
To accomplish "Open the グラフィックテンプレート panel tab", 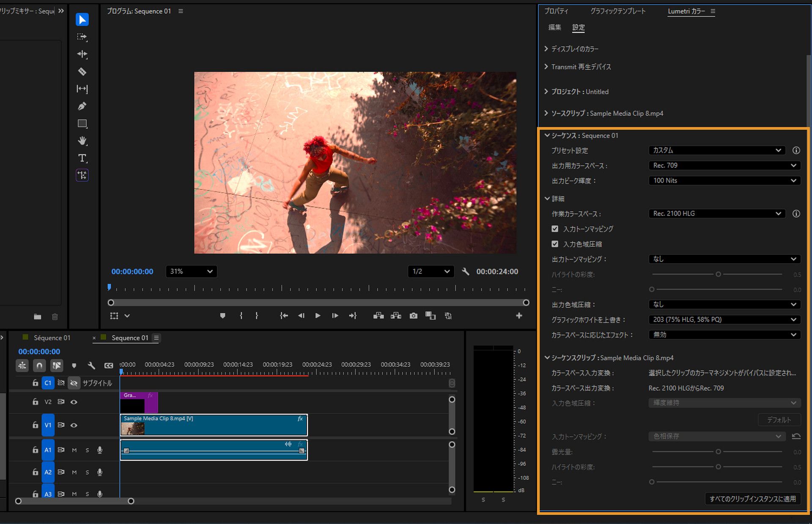I will [x=618, y=11].
